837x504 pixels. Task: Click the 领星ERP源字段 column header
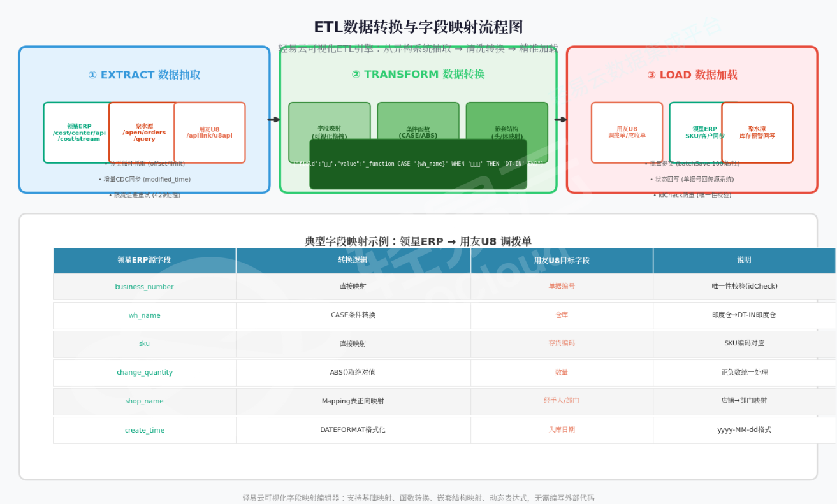coord(145,261)
